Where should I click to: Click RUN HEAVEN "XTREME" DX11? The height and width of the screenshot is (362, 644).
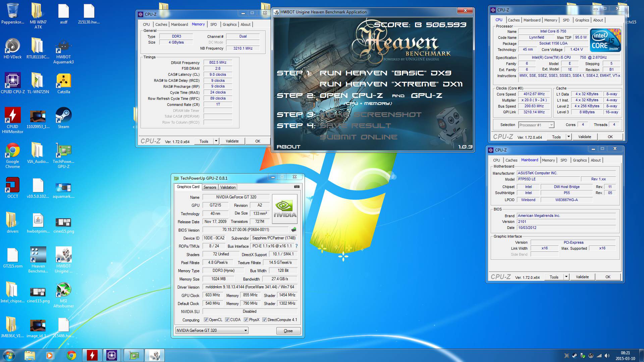click(391, 84)
